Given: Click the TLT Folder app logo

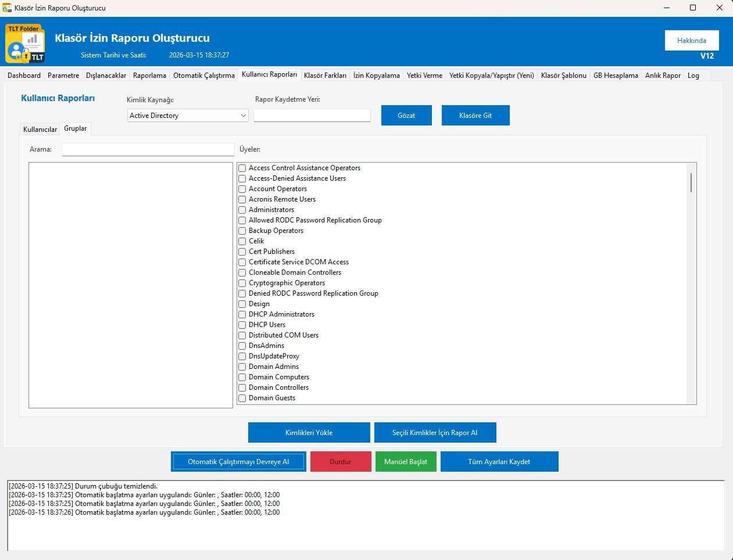Looking at the screenshot, I should pyautogui.click(x=25, y=44).
